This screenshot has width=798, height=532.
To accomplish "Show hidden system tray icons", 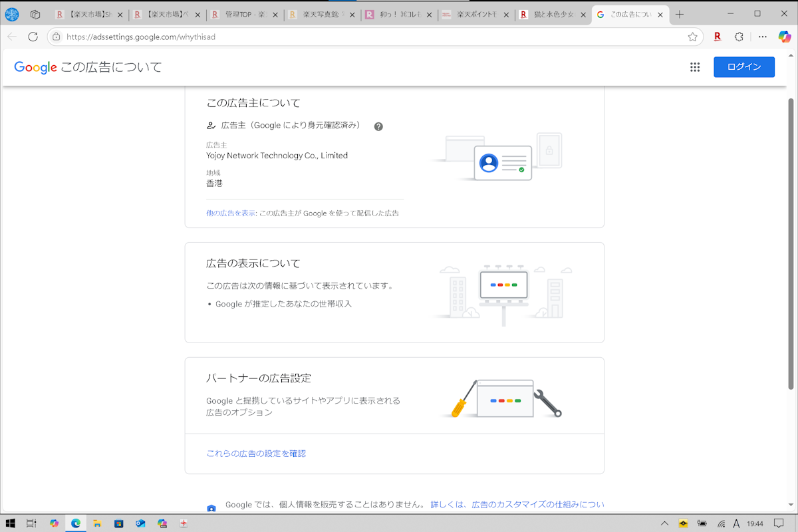I will [664, 523].
